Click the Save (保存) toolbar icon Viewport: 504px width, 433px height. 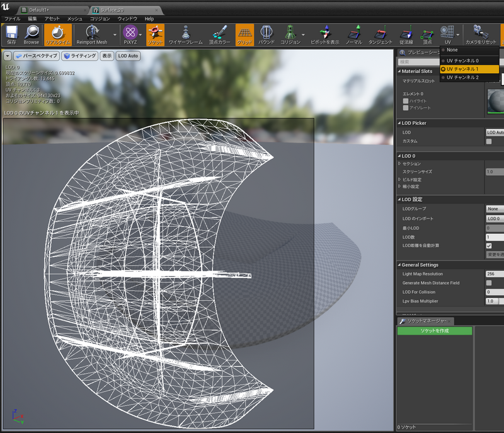11,35
